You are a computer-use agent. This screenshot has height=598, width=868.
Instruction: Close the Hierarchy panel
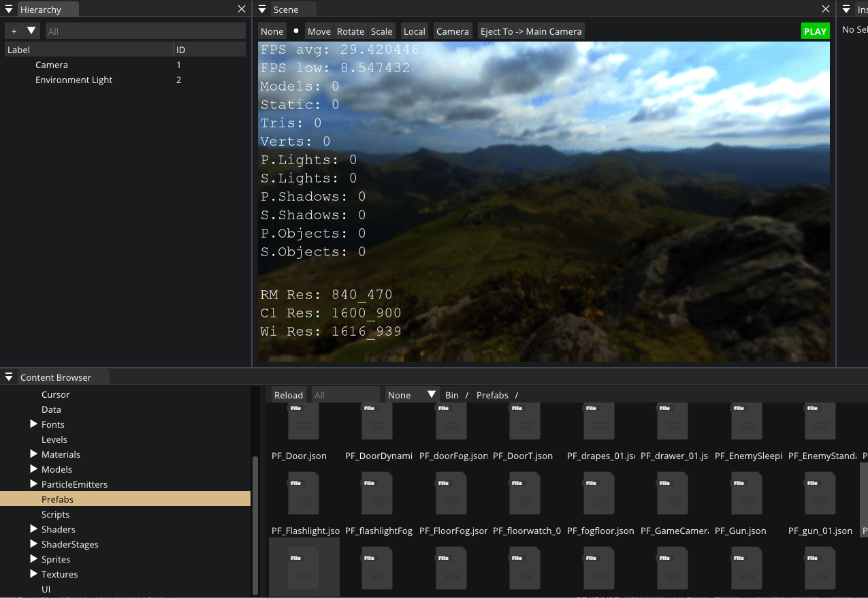pos(242,10)
